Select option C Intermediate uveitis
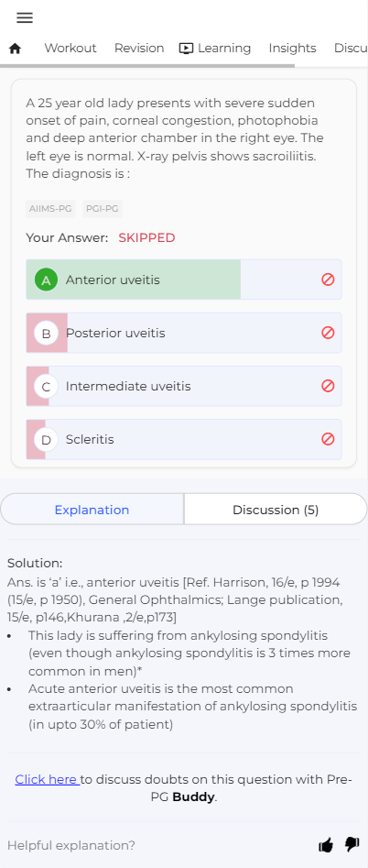 [183, 386]
